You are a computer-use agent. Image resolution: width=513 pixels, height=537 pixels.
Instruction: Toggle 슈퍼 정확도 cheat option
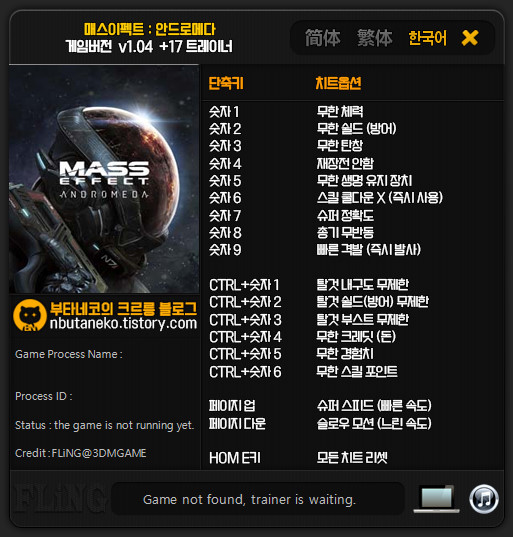coord(345,215)
